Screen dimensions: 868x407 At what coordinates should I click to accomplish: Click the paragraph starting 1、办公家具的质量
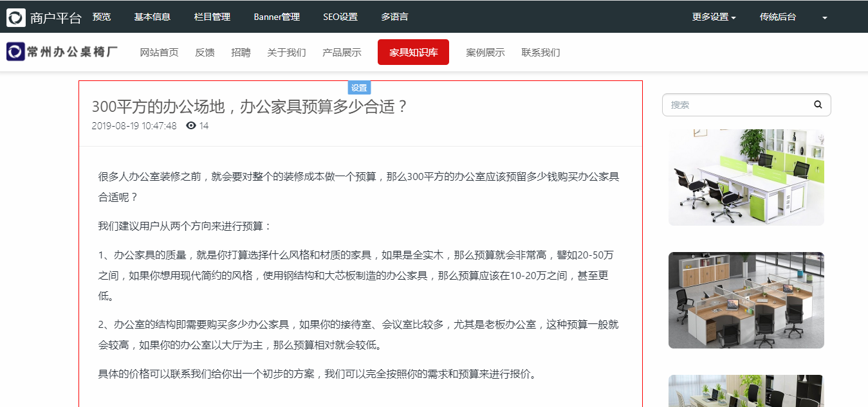tap(356, 275)
